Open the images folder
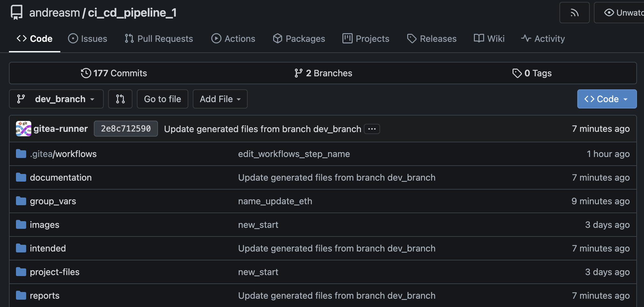644x307 pixels. pos(45,225)
